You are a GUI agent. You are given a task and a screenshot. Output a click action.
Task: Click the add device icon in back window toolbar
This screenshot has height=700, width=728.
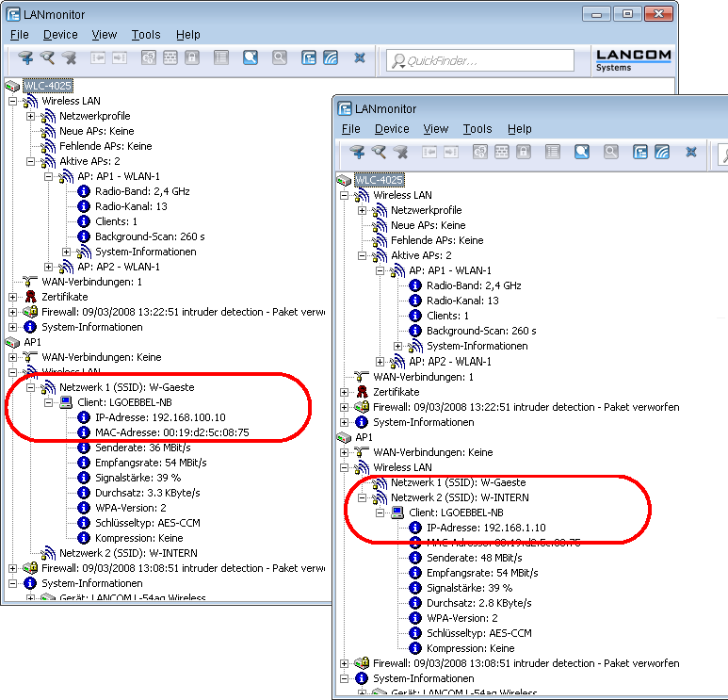tap(25, 58)
